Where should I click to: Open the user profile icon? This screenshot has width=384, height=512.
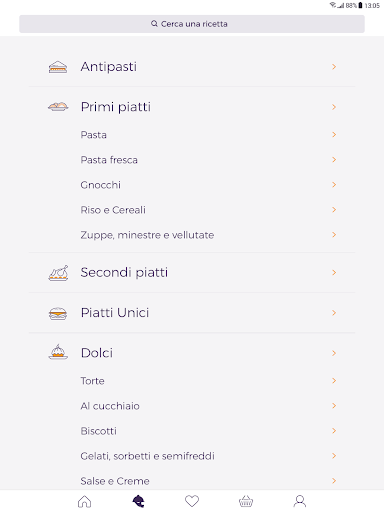click(300, 501)
